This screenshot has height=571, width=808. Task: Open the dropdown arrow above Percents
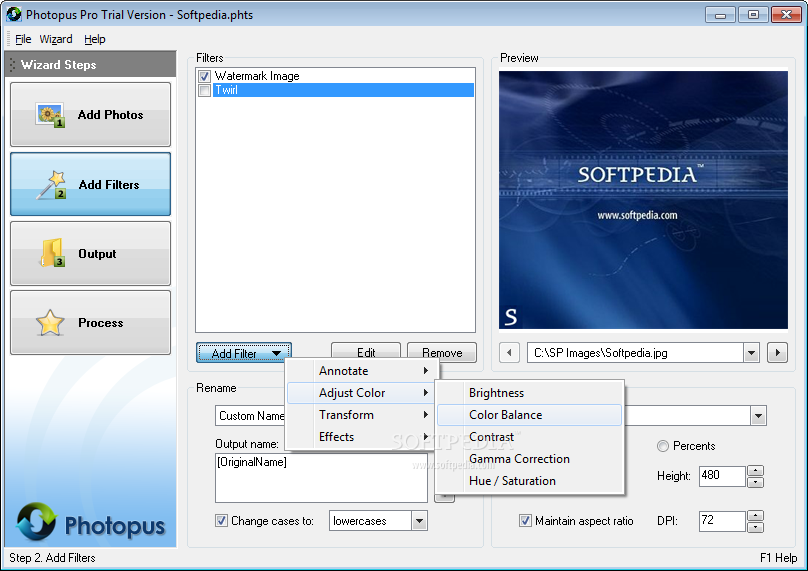(758, 416)
